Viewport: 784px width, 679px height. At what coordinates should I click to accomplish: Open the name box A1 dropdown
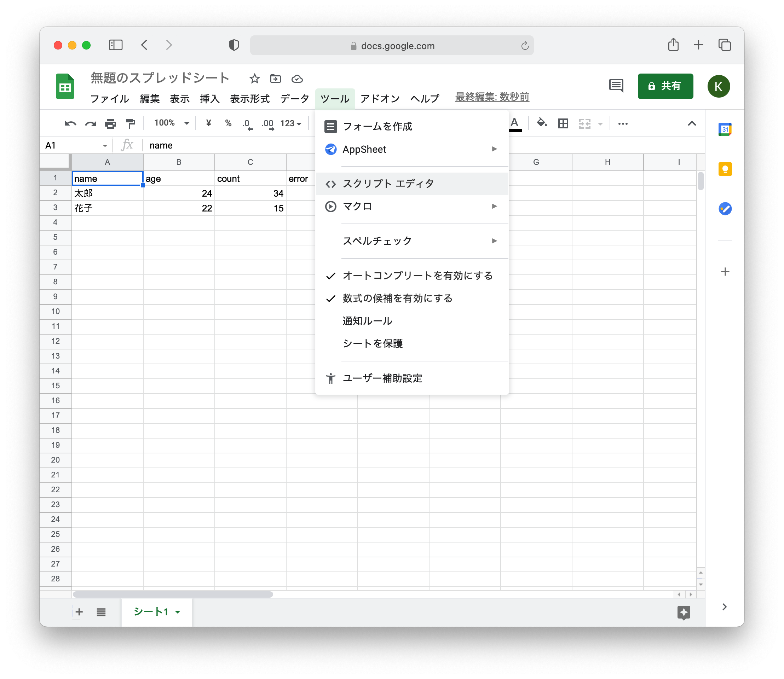click(x=105, y=145)
